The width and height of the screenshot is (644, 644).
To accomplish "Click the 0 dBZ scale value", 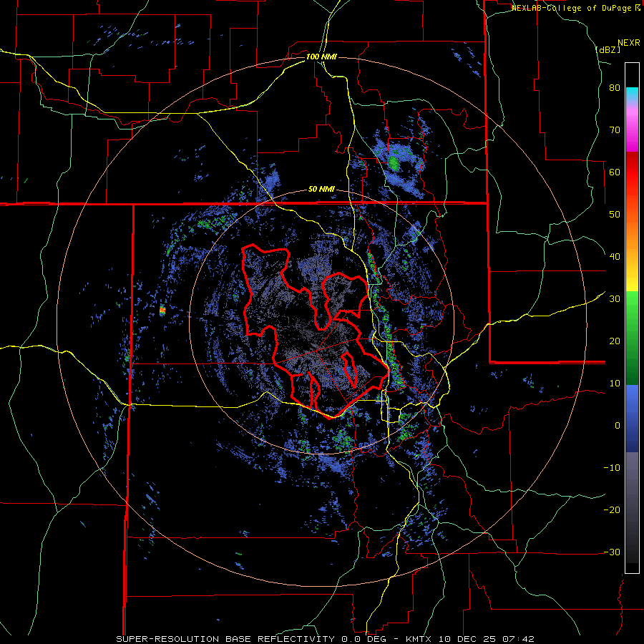I will pos(618,426).
